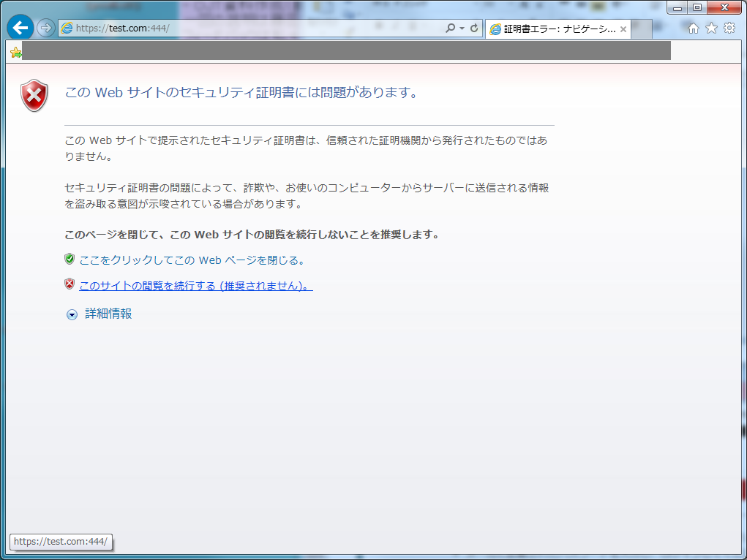Close the browser window

coord(724,7)
